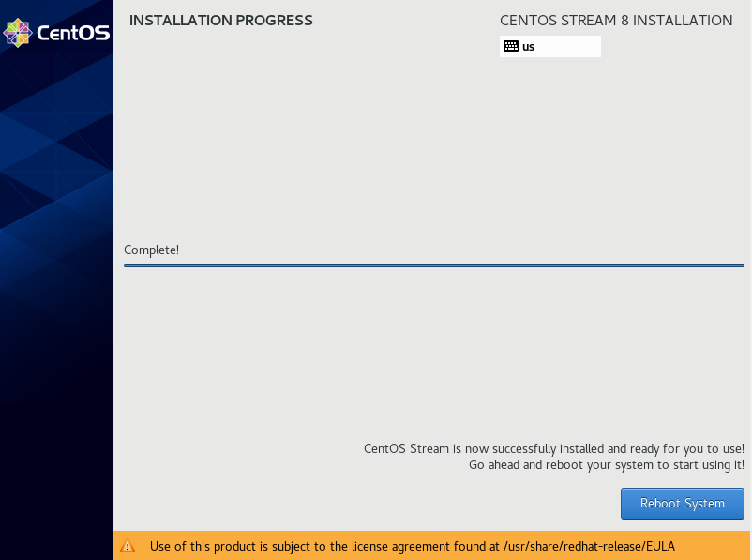Click the CENTOS STREAM 8 INSTALLATION title
752x560 pixels.
(x=616, y=21)
